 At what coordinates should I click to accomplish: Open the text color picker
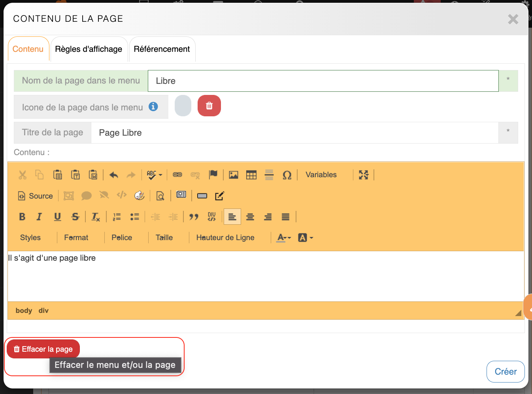pos(283,238)
